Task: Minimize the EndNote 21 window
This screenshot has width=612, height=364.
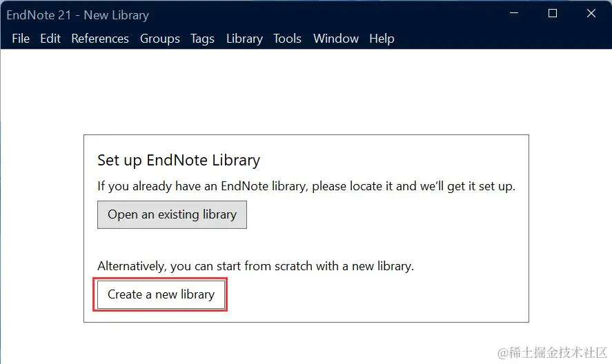Action: (x=514, y=13)
